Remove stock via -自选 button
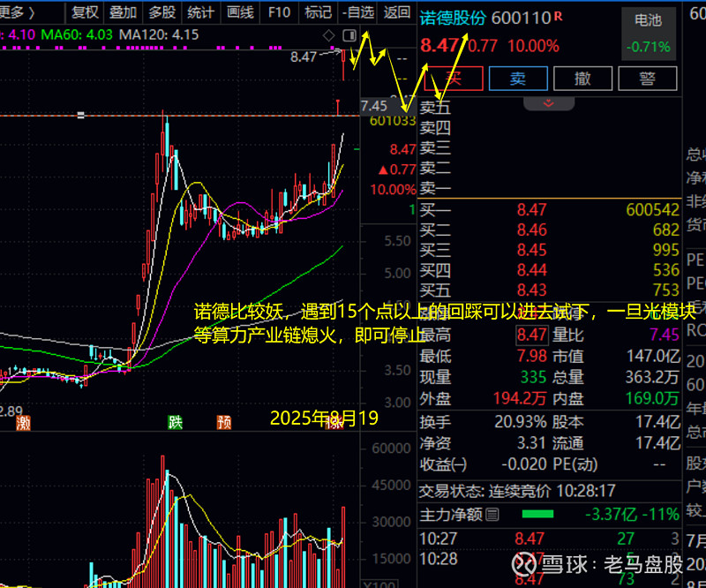706x588 pixels. click(x=358, y=12)
